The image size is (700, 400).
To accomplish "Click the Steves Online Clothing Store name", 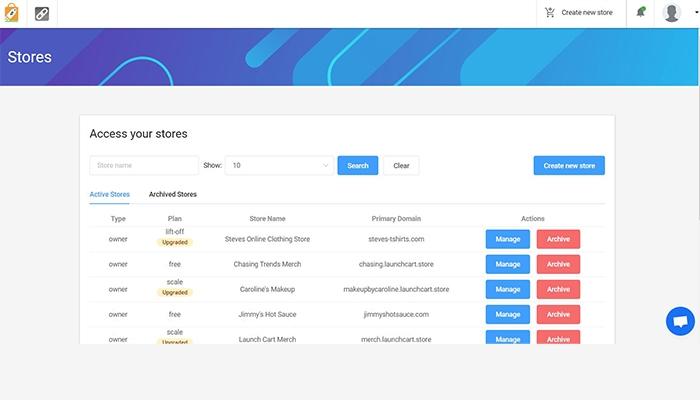I will click(267, 239).
